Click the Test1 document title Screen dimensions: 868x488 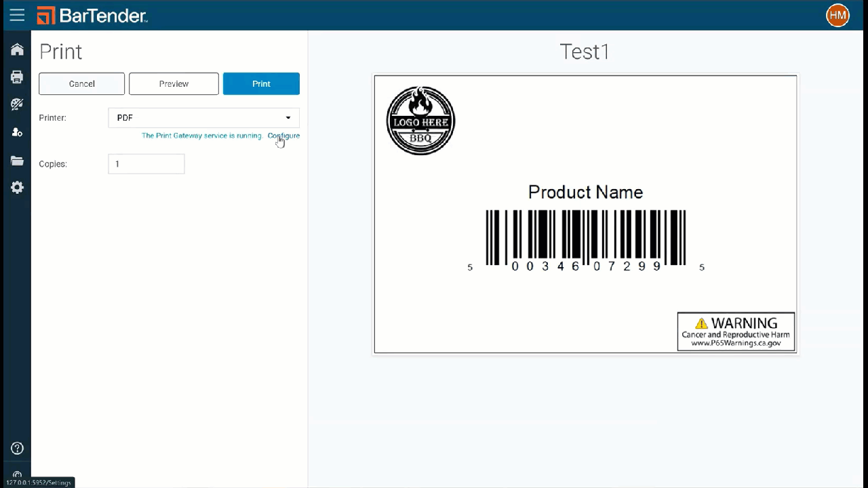tap(585, 52)
